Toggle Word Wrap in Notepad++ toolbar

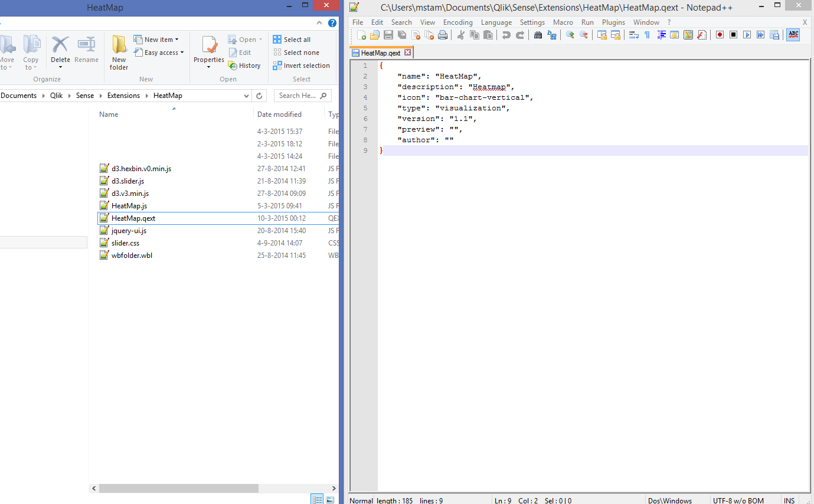634,35
